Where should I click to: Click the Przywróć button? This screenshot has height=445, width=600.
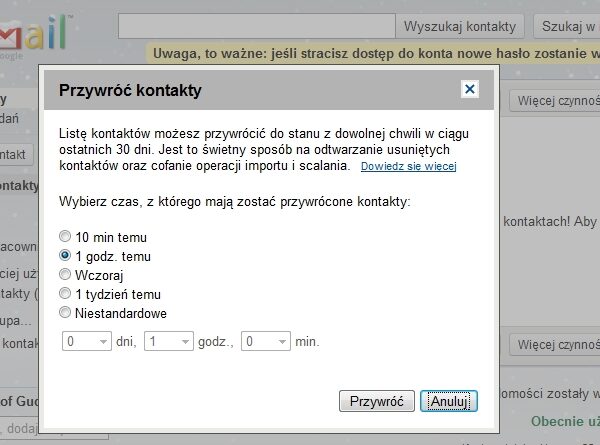click(x=377, y=401)
